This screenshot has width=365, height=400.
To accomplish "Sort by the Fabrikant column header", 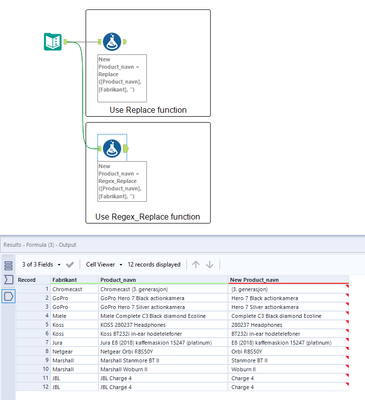I will coord(75,280).
